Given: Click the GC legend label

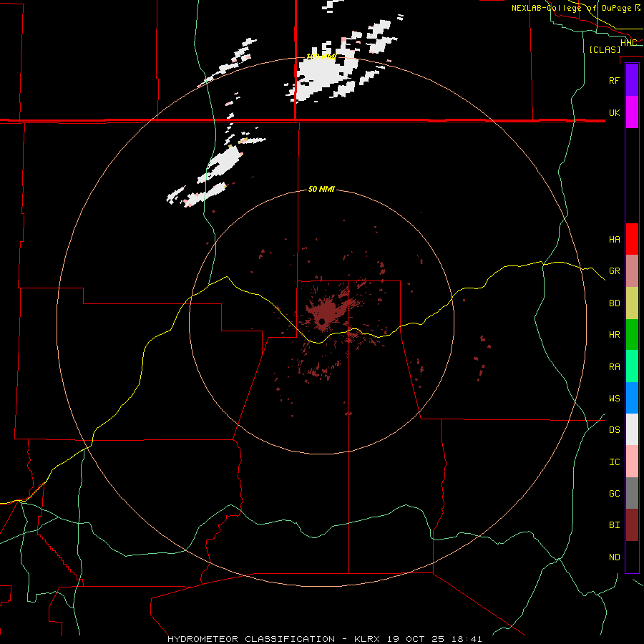Looking at the screenshot, I should pyautogui.click(x=614, y=493).
